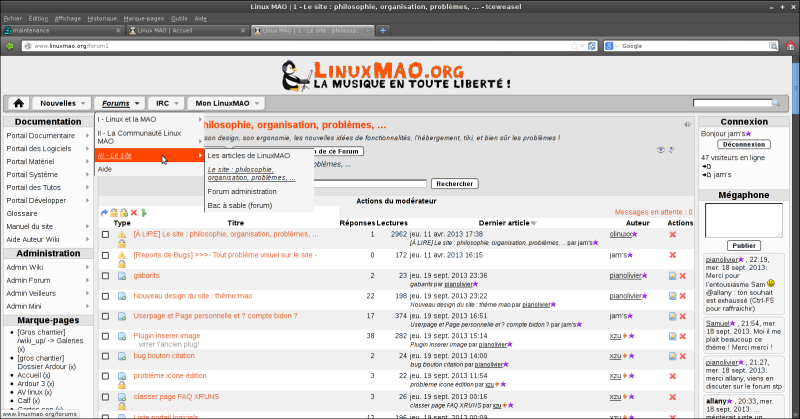Viewport: 800px width, 419px height.
Task: Click the forum settings icon beside the eye
Action: (671, 150)
